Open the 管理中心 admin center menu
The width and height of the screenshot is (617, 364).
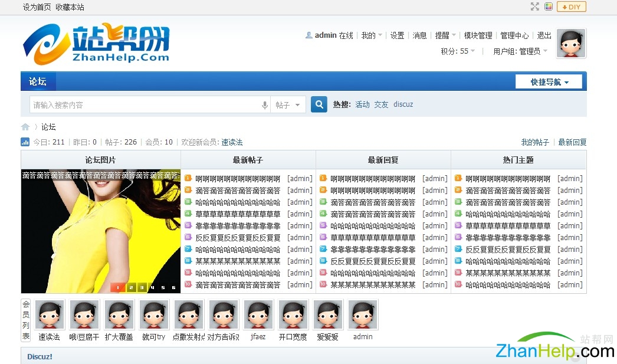click(x=515, y=35)
